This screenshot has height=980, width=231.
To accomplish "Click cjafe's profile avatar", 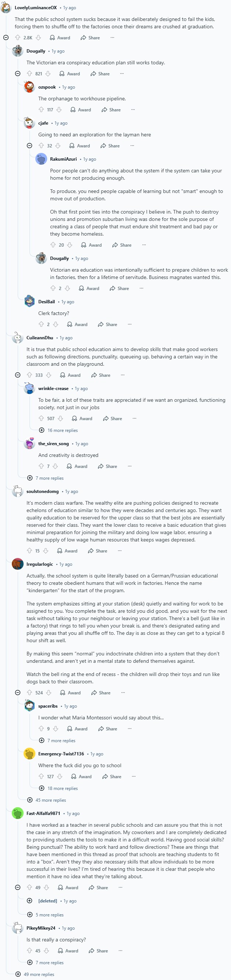I will 29,123.
